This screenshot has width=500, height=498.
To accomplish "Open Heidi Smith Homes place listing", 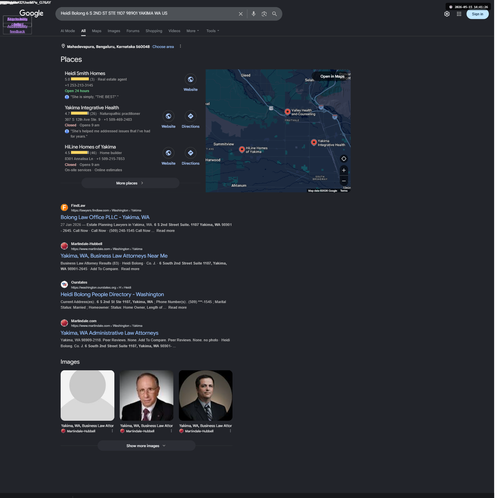I will (x=85, y=73).
